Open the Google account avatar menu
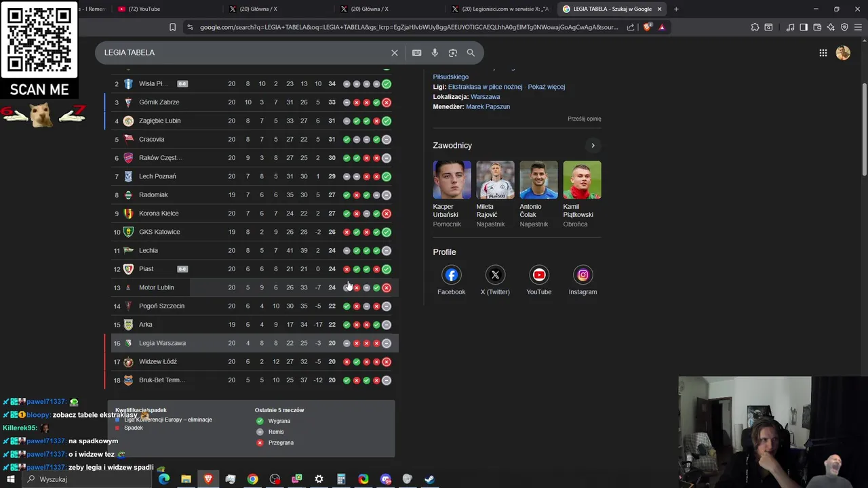 pos(843,53)
